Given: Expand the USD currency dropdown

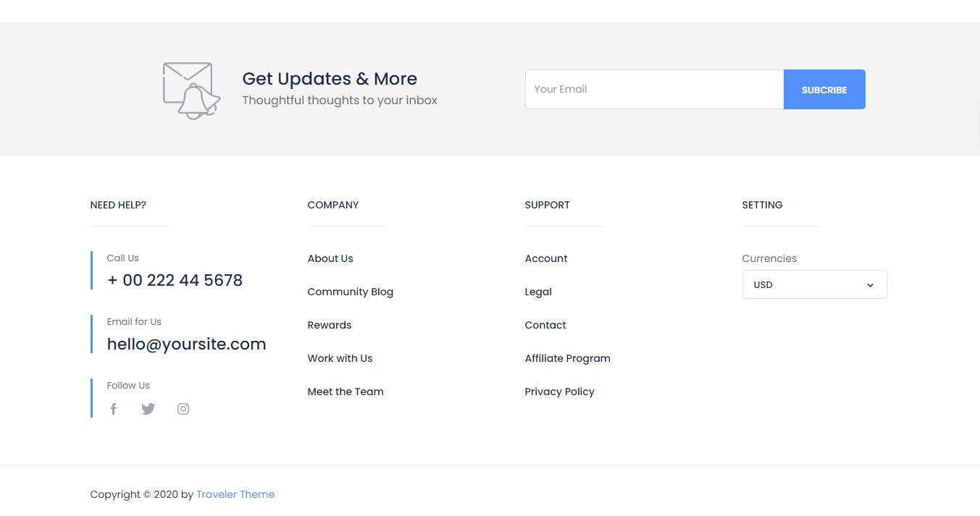Looking at the screenshot, I should [x=814, y=284].
